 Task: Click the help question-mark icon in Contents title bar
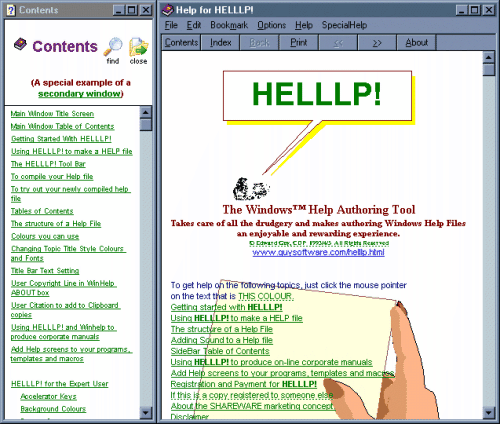pos(11,10)
